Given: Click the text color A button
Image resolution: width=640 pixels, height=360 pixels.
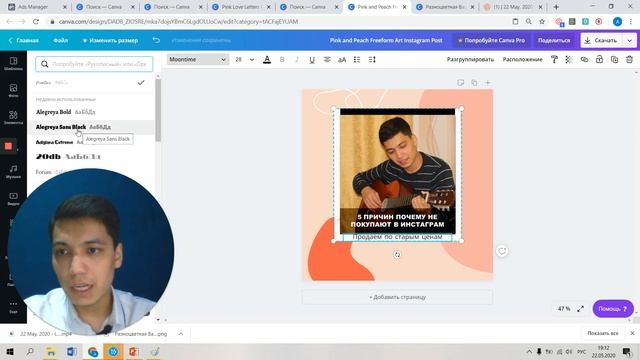Looking at the screenshot, I should point(267,60).
